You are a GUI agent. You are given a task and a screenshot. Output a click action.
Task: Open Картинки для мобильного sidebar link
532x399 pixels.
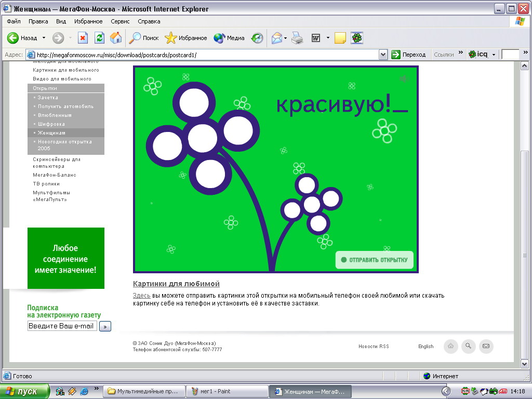pos(66,70)
